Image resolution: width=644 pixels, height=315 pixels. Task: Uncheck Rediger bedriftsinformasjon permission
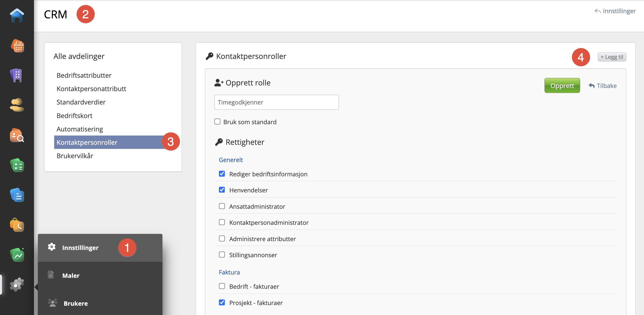pyautogui.click(x=222, y=174)
